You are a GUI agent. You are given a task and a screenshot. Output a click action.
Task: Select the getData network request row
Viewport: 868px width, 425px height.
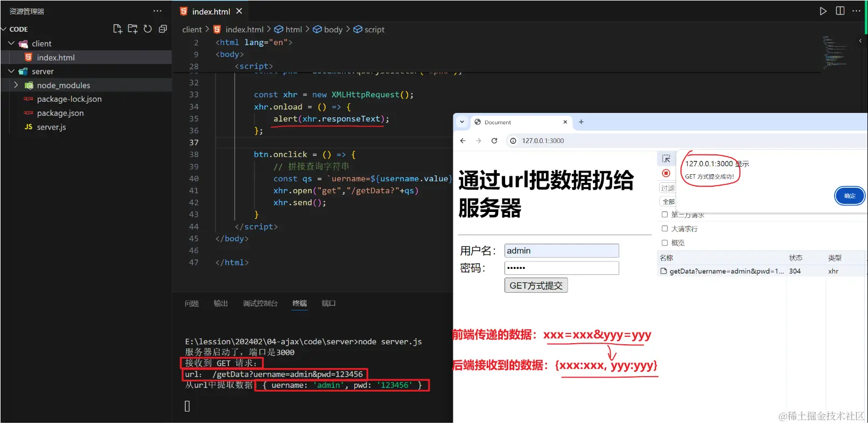[761, 271]
